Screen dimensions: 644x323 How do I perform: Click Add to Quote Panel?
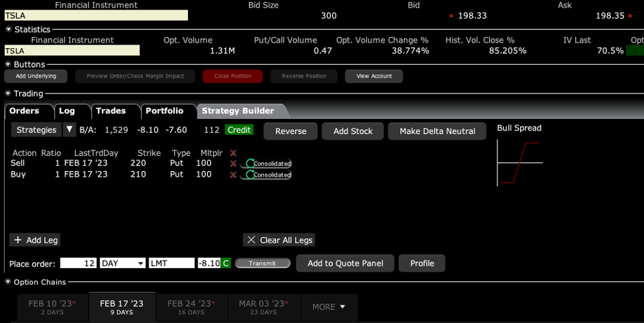click(x=345, y=263)
